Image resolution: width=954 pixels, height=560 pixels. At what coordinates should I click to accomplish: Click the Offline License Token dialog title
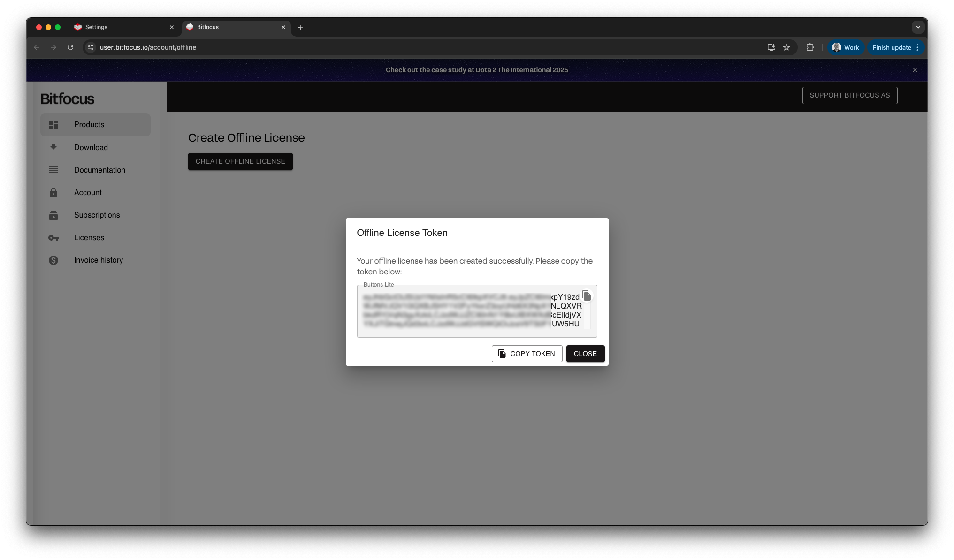[x=402, y=233]
